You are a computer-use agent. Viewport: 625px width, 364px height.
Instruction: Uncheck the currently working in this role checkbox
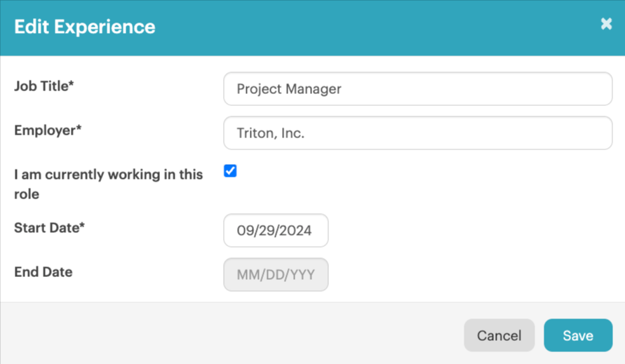point(230,170)
